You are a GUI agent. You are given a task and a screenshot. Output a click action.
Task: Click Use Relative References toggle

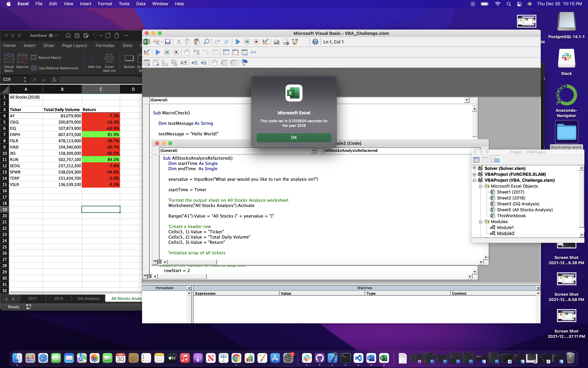coord(55,68)
